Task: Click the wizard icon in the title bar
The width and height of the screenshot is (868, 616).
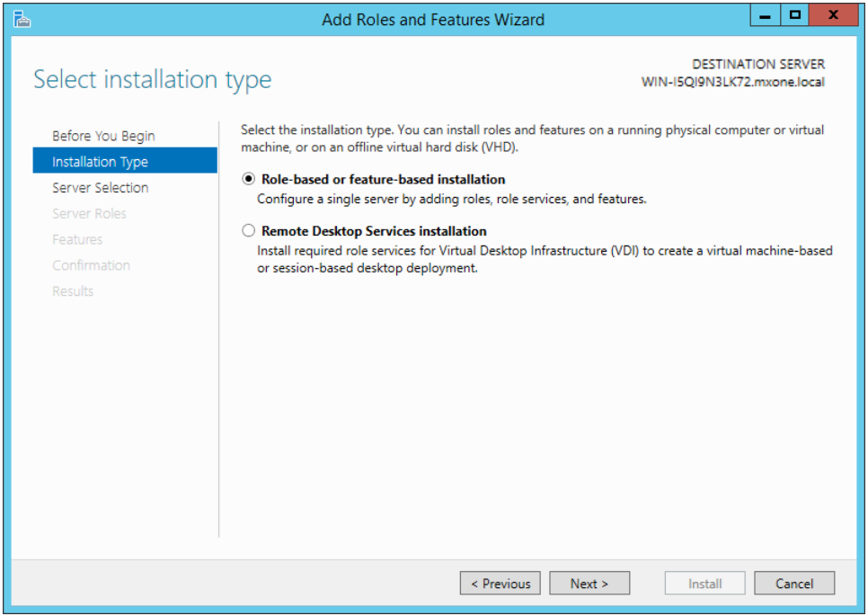Action: point(22,19)
